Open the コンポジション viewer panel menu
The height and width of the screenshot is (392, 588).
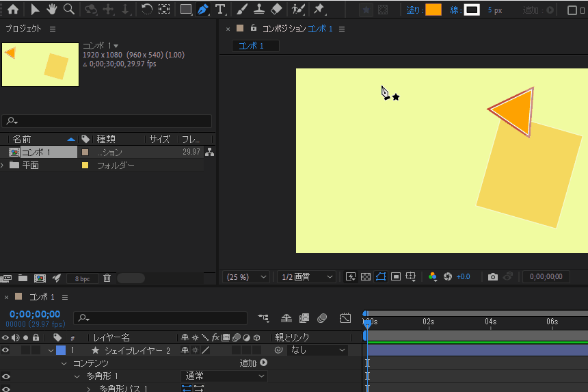342,29
